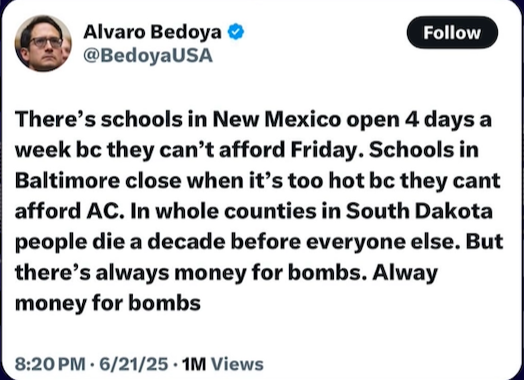Image resolution: width=524 pixels, height=380 pixels.
Task: Click the 8:20 PM timestamp
Action: (50, 364)
